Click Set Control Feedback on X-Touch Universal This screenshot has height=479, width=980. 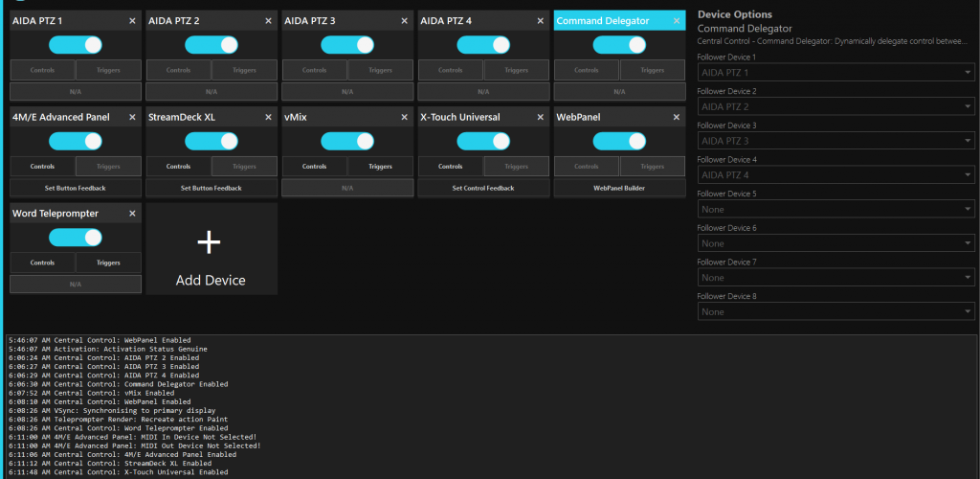pos(482,188)
